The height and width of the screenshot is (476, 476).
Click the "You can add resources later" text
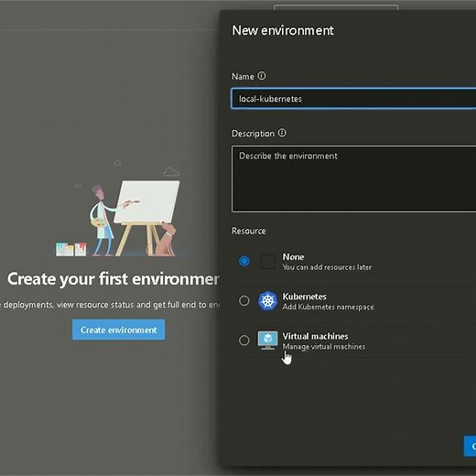pos(327,267)
